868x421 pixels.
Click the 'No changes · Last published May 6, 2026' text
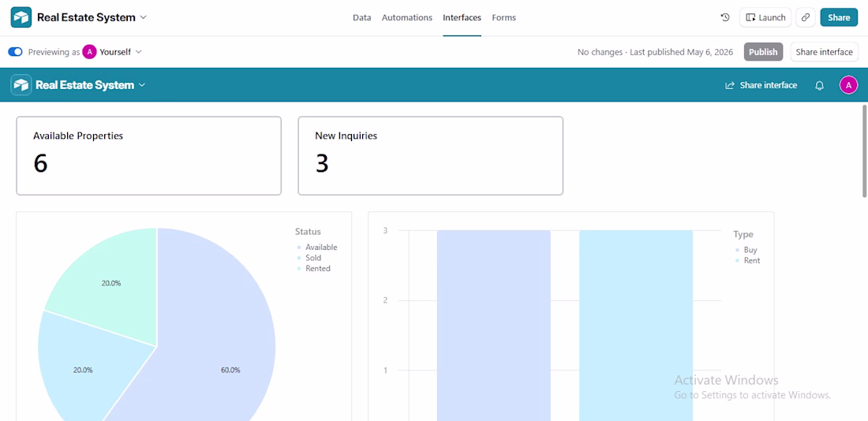656,52
